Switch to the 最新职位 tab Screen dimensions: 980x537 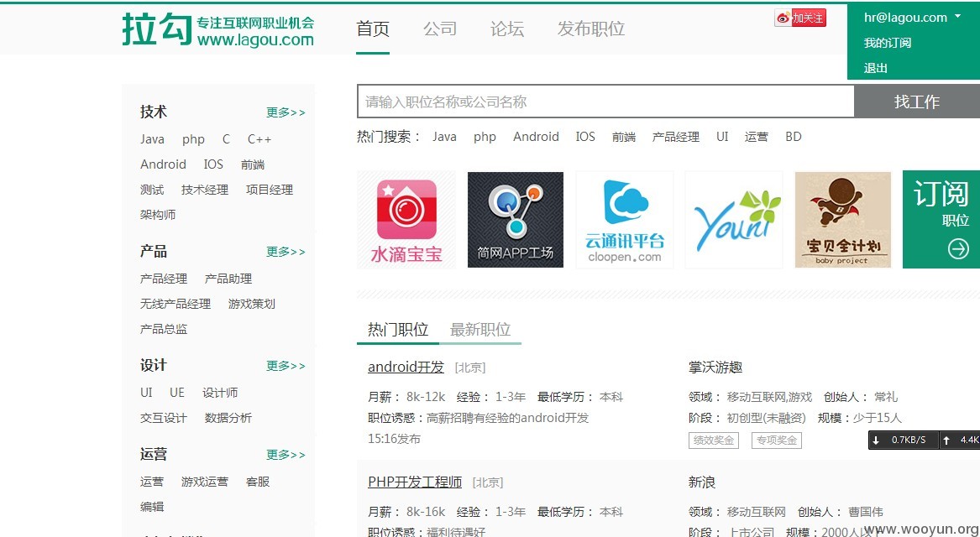point(480,330)
